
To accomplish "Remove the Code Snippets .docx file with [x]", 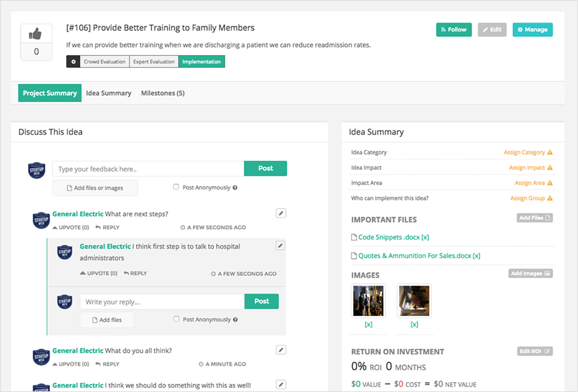I will pyautogui.click(x=425, y=237).
